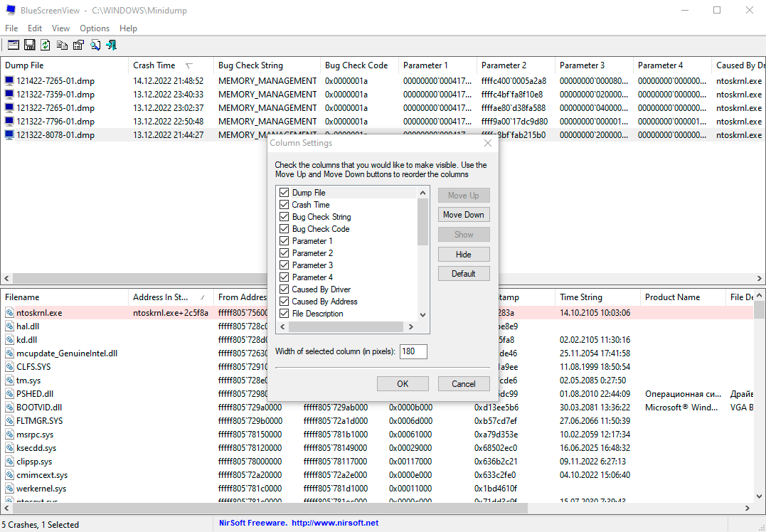Click the Exit door toolbar icon
This screenshot has height=532, width=766.
(x=112, y=45)
